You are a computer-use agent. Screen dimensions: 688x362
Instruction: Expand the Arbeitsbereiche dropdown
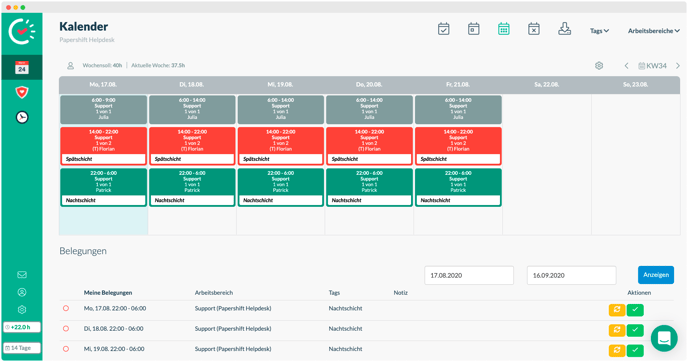[654, 31]
